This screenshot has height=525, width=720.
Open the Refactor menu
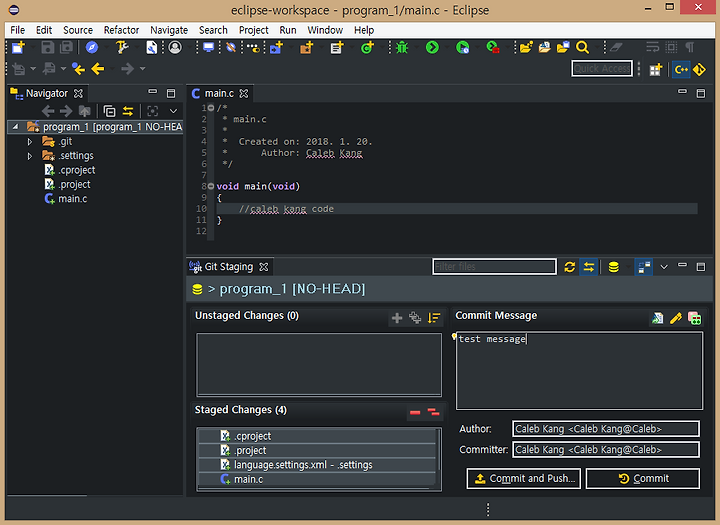pos(121,30)
